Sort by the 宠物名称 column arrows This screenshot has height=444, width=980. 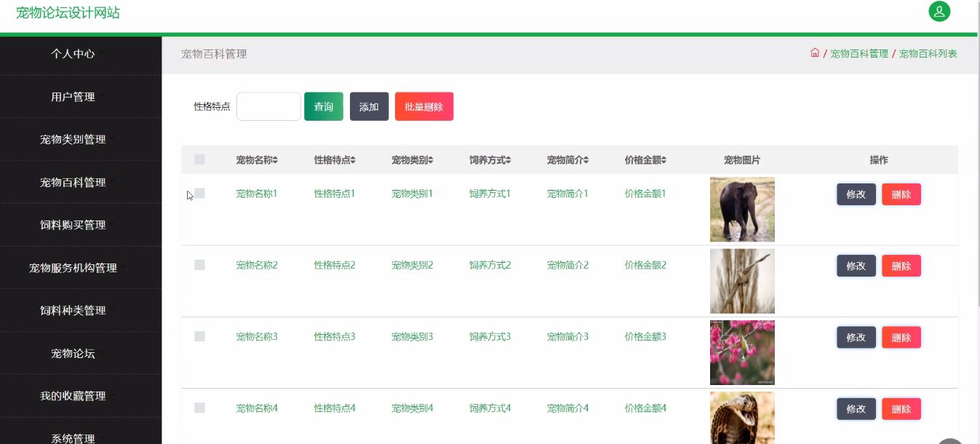tap(275, 160)
